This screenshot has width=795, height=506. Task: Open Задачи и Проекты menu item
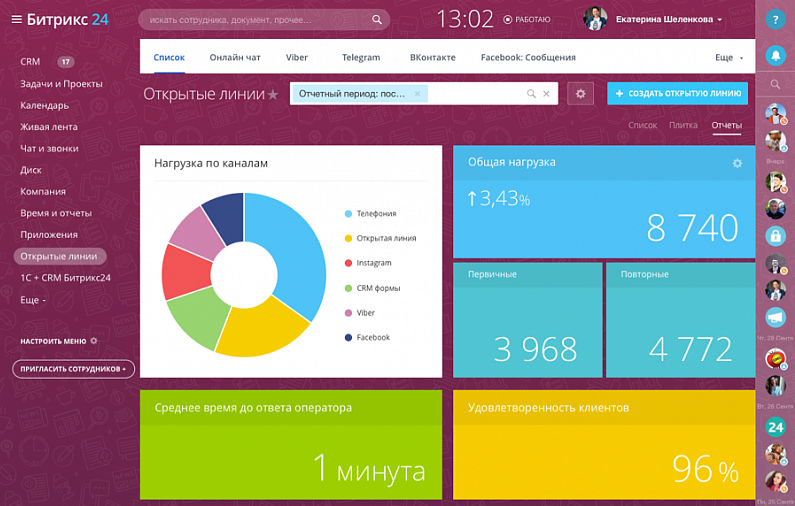coord(61,84)
